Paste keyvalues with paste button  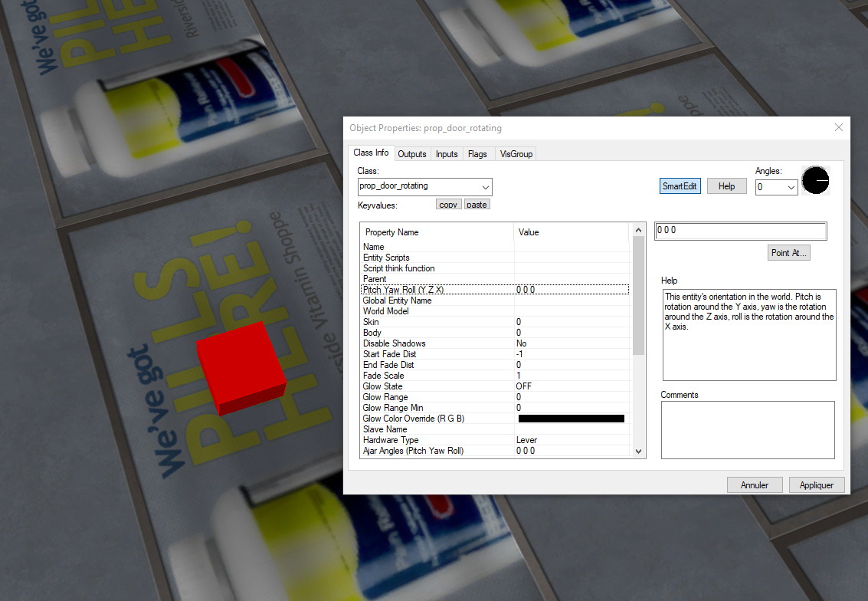point(477,205)
